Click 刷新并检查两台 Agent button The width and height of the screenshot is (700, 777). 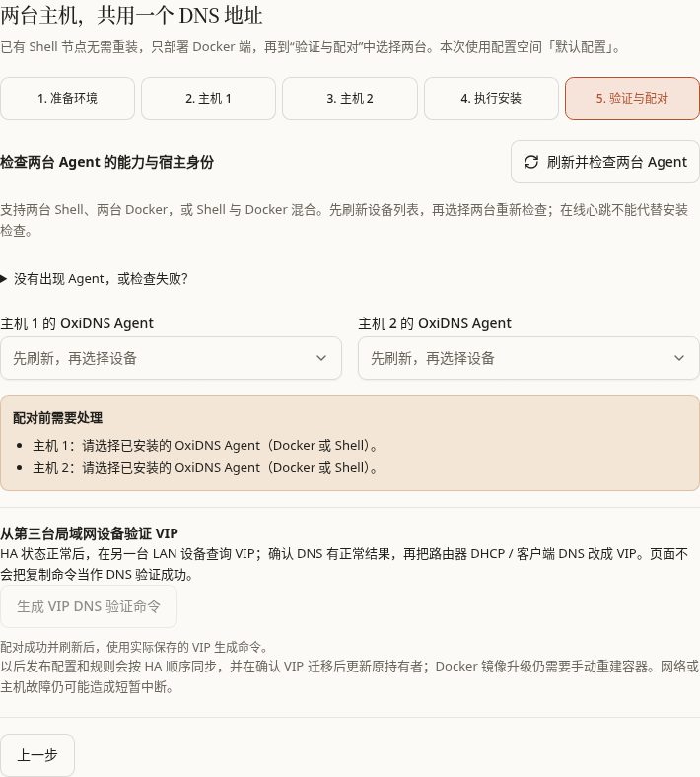pyautogui.click(x=605, y=162)
